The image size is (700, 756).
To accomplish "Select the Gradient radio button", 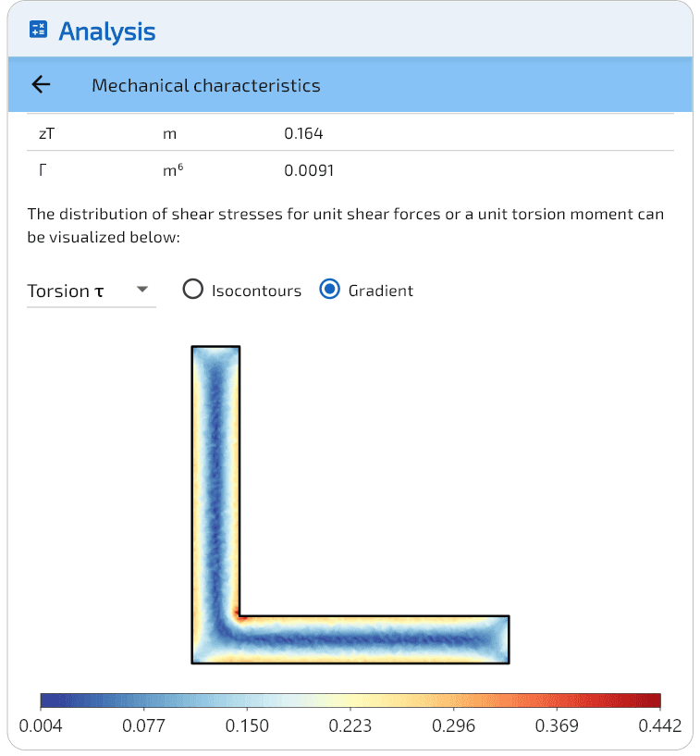I will (x=329, y=290).
